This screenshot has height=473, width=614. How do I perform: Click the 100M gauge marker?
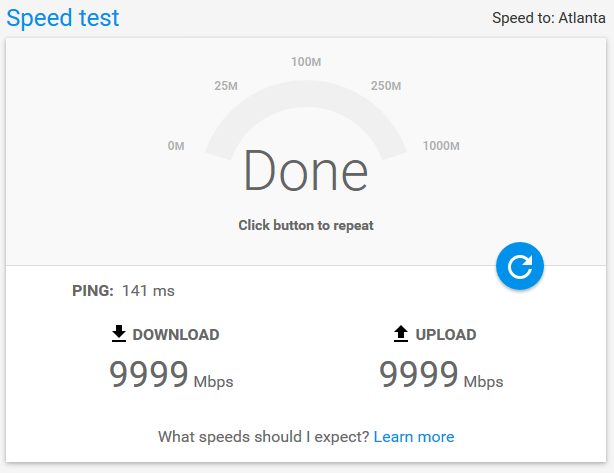point(306,62)
